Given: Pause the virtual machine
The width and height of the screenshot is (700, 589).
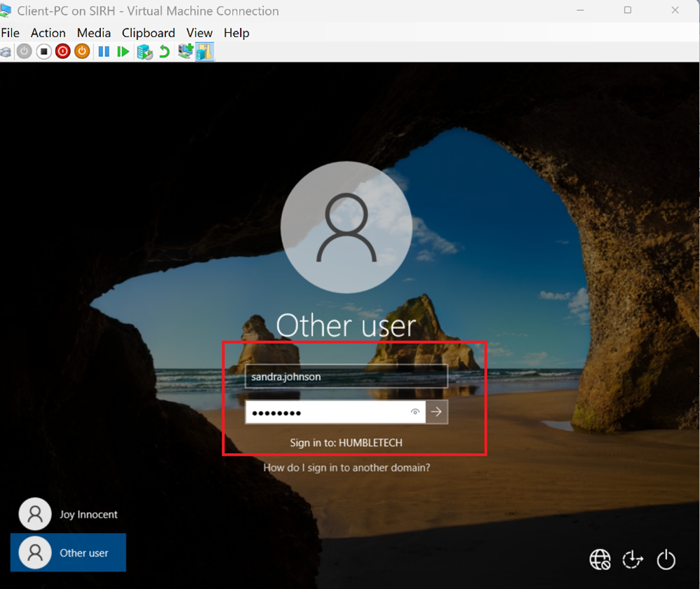Looking at the screenshot, I should click(x=104, y=52).
